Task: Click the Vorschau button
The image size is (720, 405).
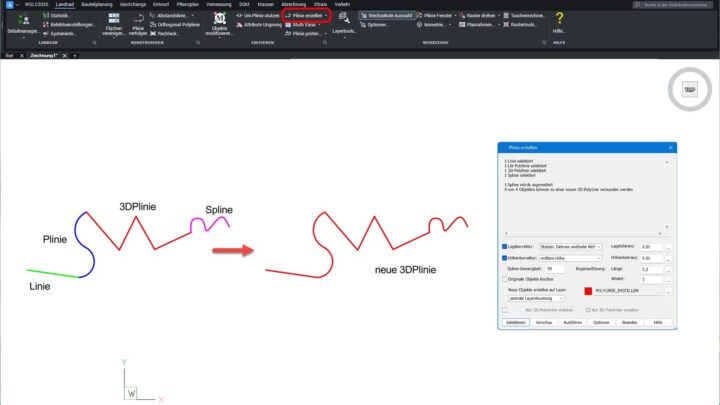Action: pos(544,323)
